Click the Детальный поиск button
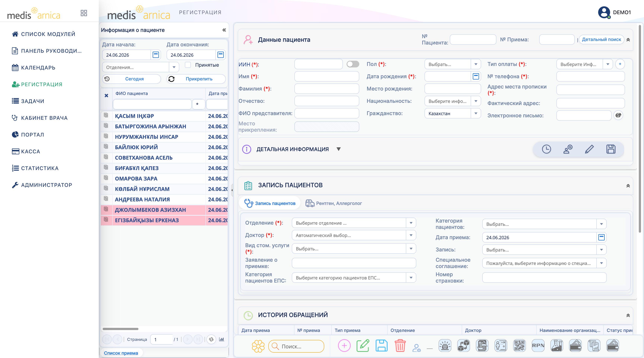The width and height of the screenshot is (644, 358). [601, 39]
